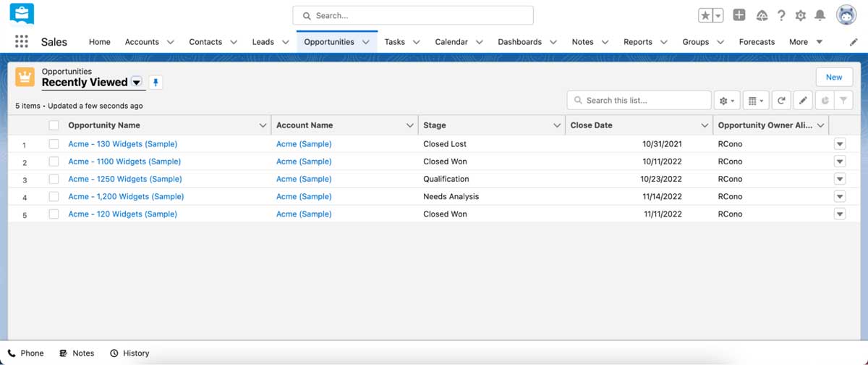868x365 pixels.
Task: Open the Tasks tab
Action: (x=395, y=42)
